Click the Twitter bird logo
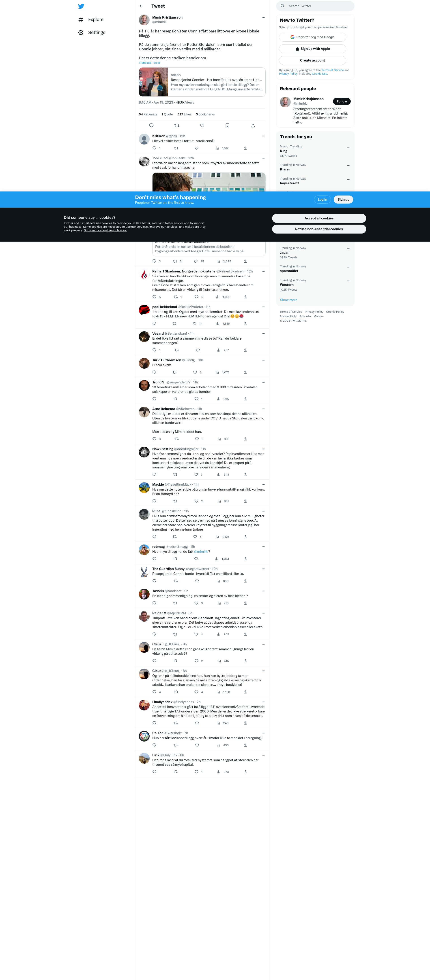 coord(81,6)
